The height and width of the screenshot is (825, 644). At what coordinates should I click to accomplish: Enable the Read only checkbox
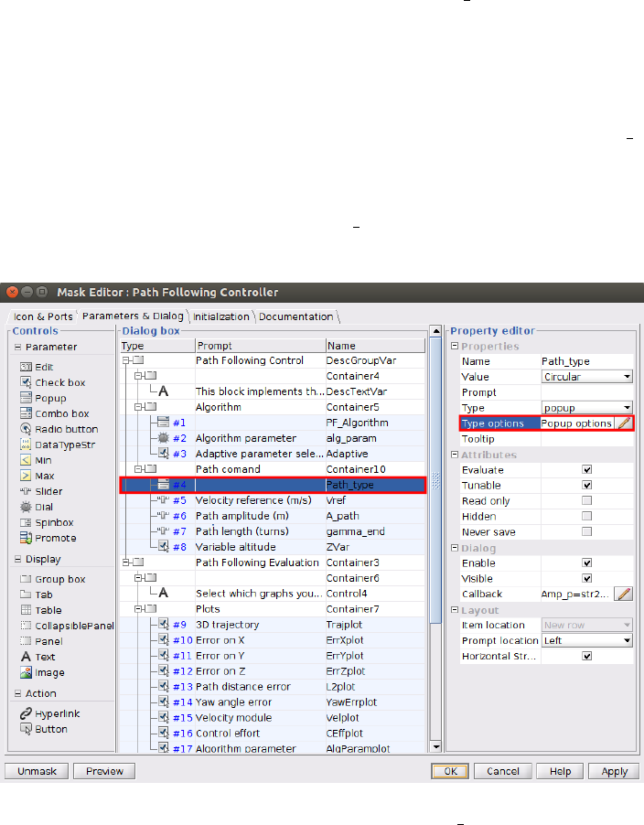[x=587, y=500]
